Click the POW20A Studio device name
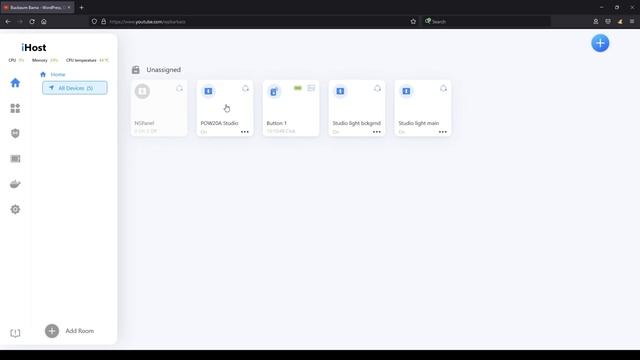 [x=219, y=123]
